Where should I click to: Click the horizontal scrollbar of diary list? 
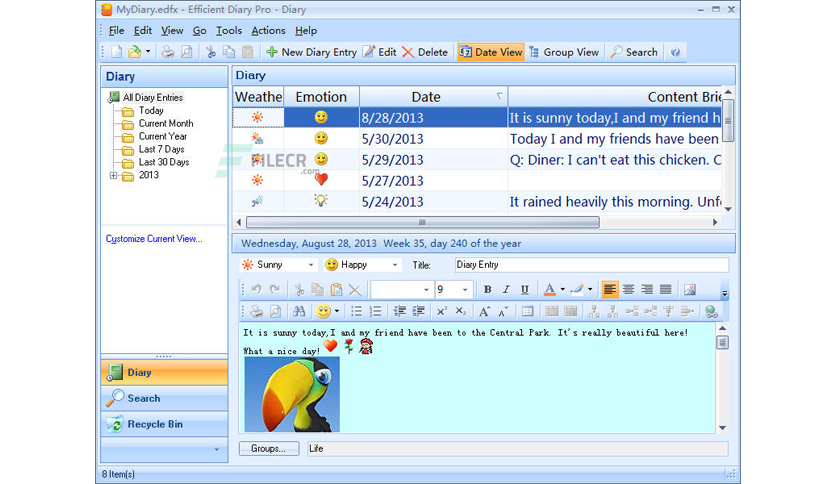(422, 222)
